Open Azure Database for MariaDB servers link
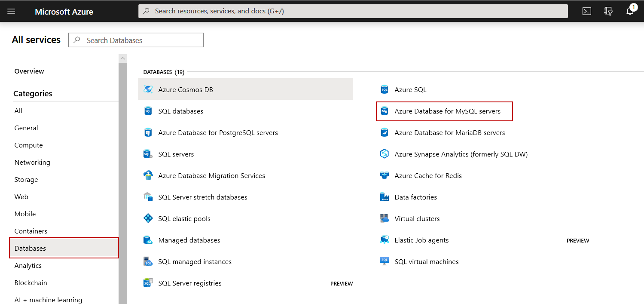Viewport: 644px width, 304px height. tap(449, 132)
